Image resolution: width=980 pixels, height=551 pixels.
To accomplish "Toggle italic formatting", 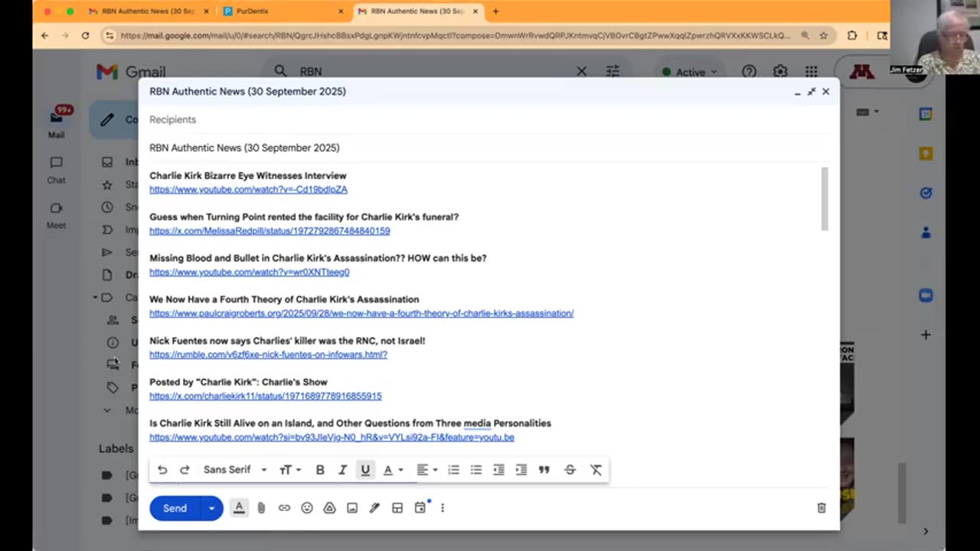I will 342,470.
